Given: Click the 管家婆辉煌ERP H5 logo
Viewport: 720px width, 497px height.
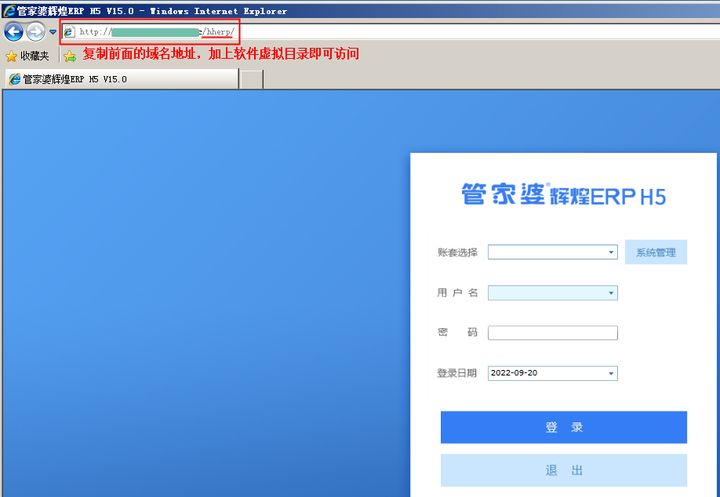Looking at the screenshot, I should [x=563, y=195].
